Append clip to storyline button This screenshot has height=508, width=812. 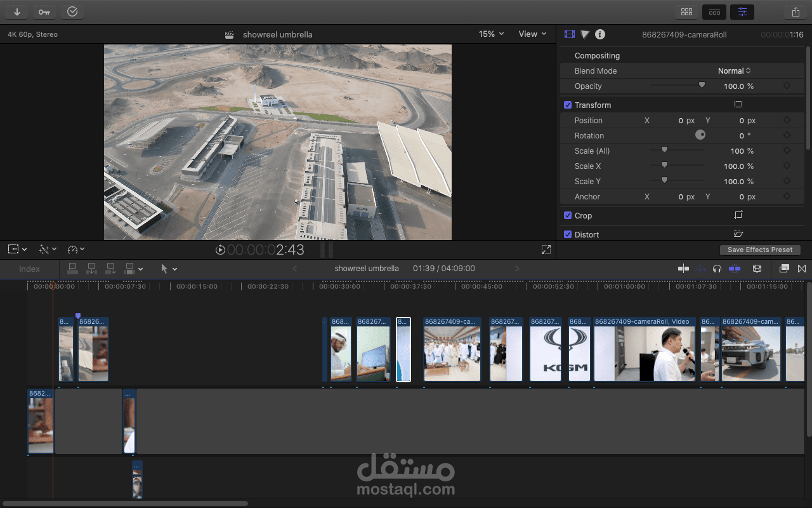(110, 269)
